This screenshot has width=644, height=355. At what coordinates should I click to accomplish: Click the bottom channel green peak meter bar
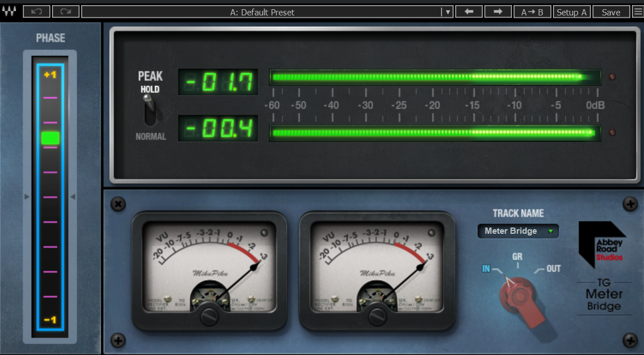click(435, 133)
